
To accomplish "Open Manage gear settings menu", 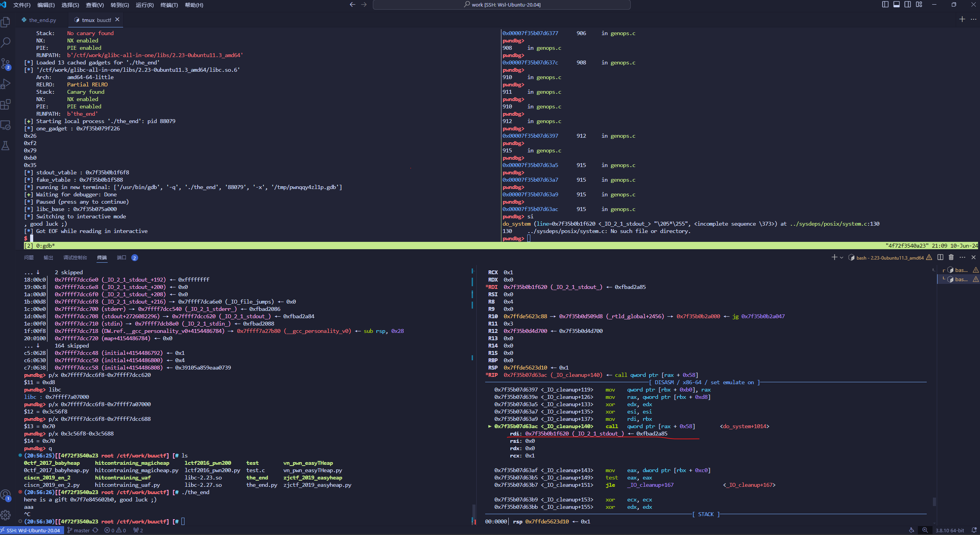I will [6, 515].
